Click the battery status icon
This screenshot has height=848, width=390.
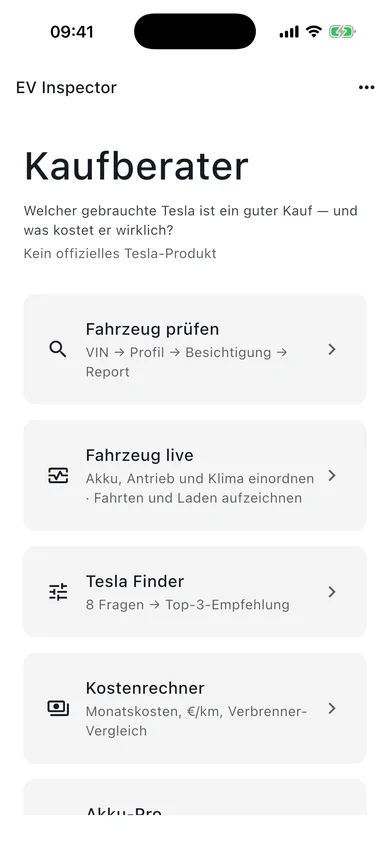coord(342,32)
